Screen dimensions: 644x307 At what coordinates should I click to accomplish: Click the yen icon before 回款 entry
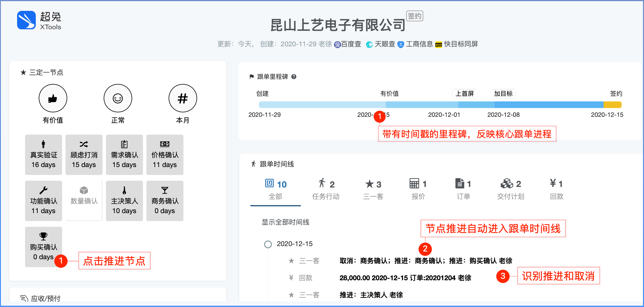pyautogui.click(x=291, y=278)
